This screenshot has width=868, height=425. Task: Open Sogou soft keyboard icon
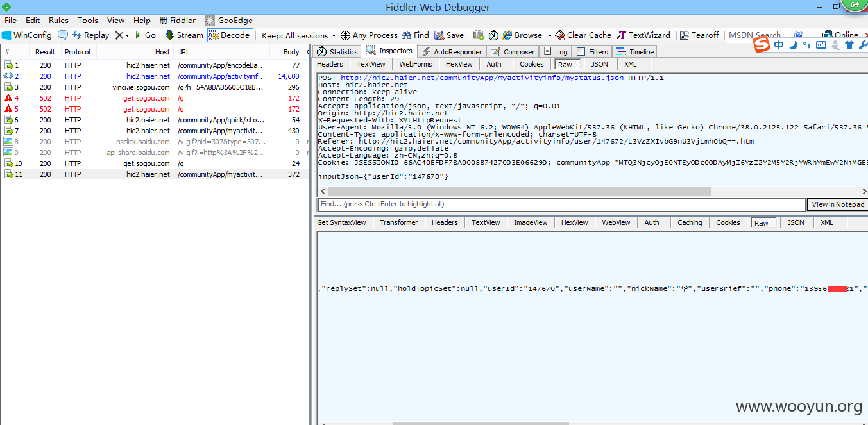(821, 45)
